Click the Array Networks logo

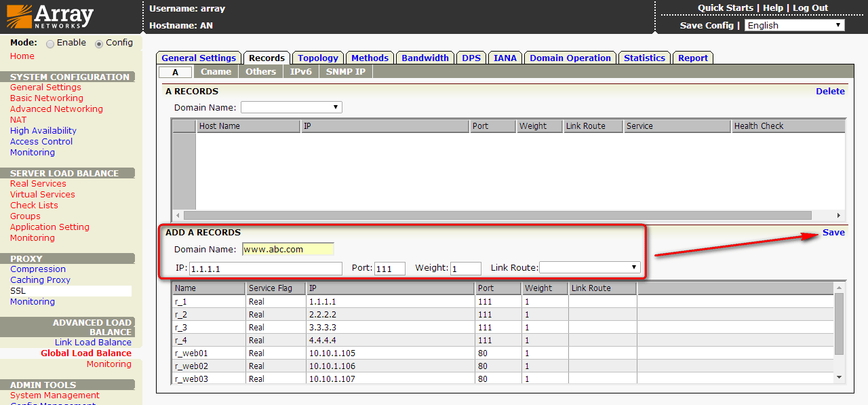tap(50, 16)
